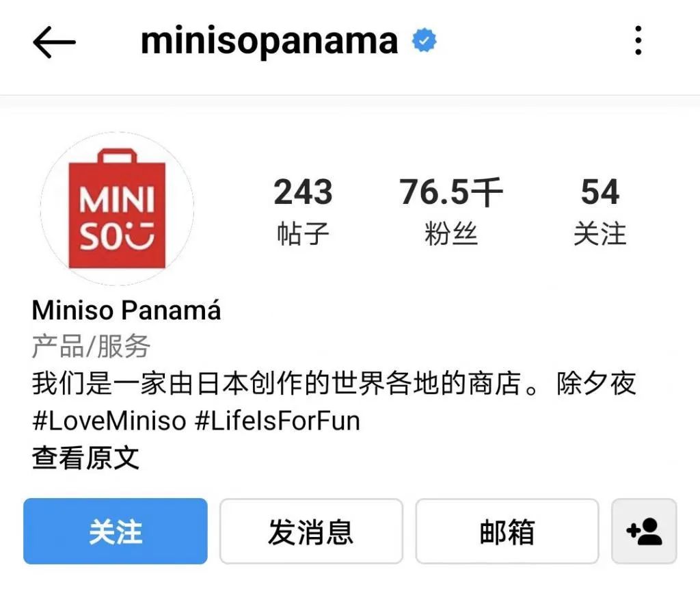700x602 pixels.
Task: Tap the Miniso Panamá display name
Action: click(126, 309)
